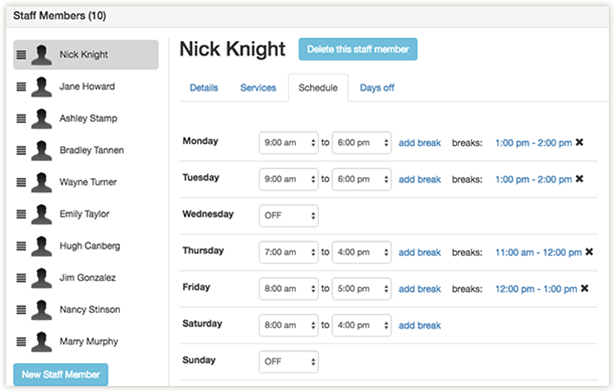
Task: Click drag handle icon beside Bradley Tannen
Action: pyautogui.click(x=21, y=150)
